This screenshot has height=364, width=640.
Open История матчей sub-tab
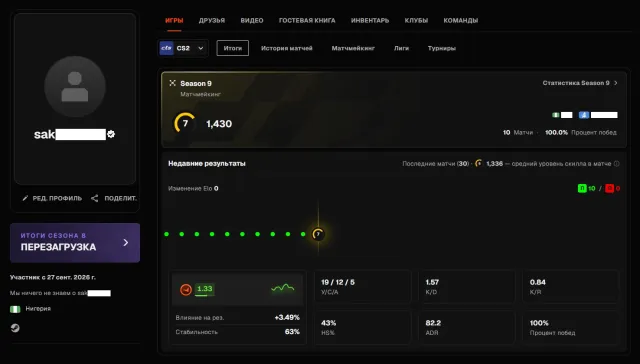(x=287, y=48)
